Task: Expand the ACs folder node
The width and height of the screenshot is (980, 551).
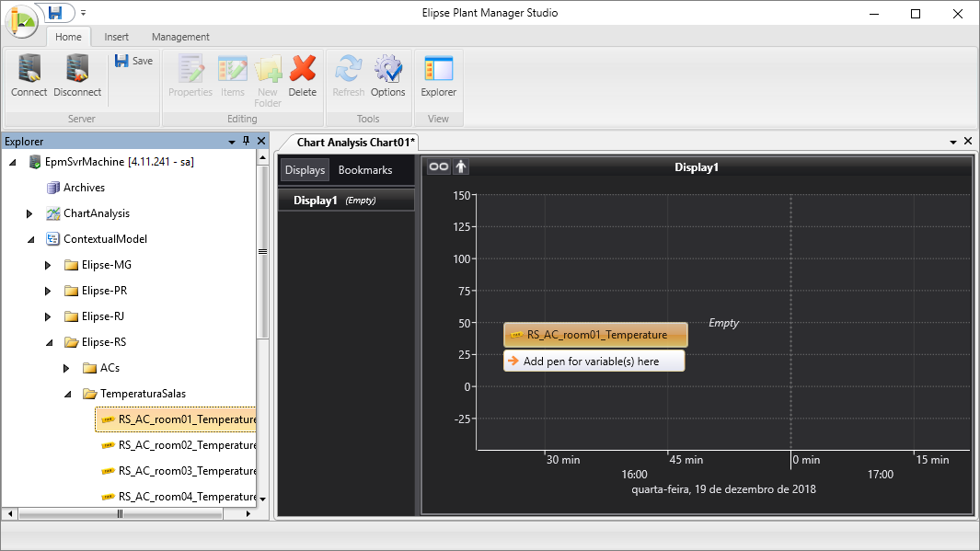Action: tap(67, 368)
